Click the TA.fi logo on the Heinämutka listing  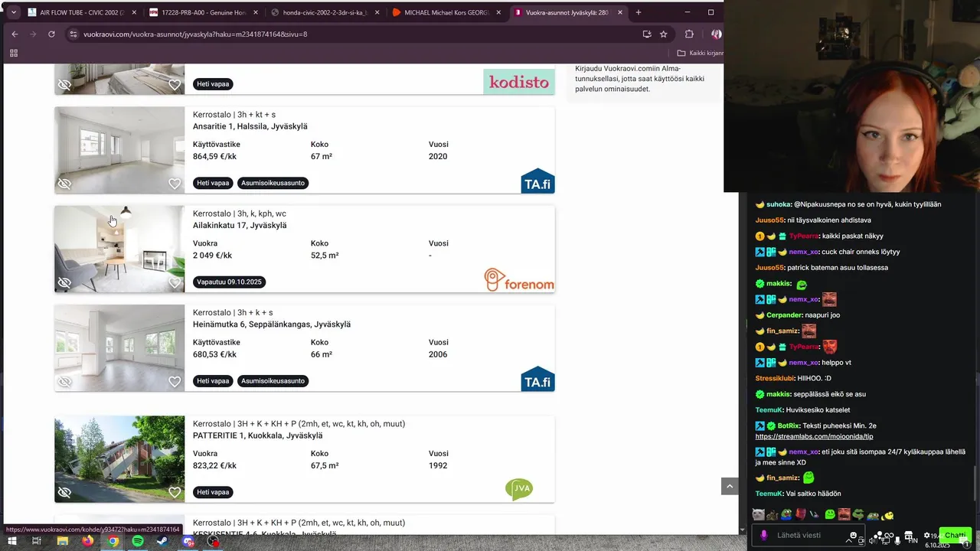click(x=537, y=379)
